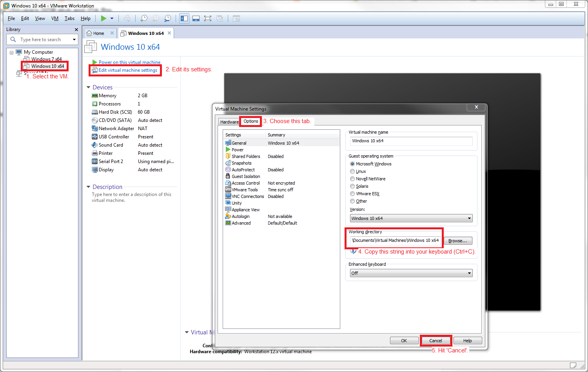Click the Browse... button for working directory

coord(457,241)
